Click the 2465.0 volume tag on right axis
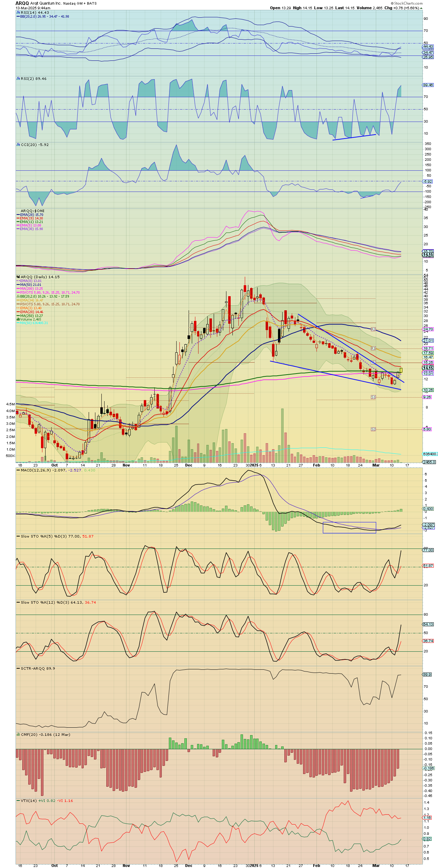438x868 pixels. pos(429,462)
